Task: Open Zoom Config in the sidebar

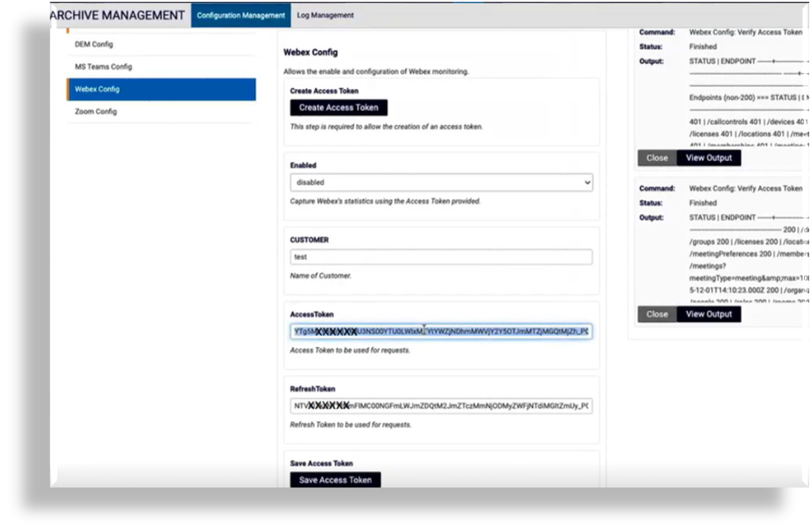Action: 161,111
